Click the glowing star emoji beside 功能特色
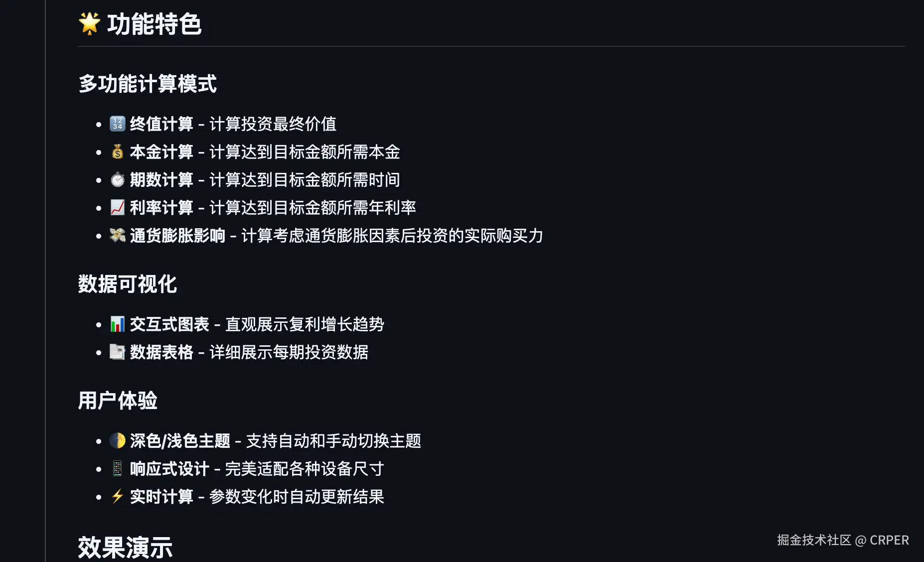The height and width of the screenshot is (562, 924). [90, 24]
